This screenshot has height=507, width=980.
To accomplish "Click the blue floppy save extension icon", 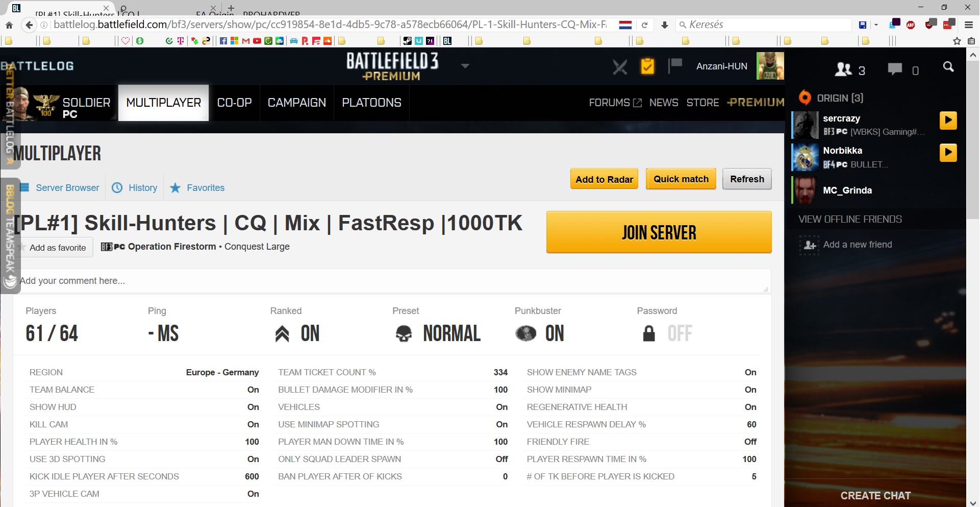I will click(863, 25).
